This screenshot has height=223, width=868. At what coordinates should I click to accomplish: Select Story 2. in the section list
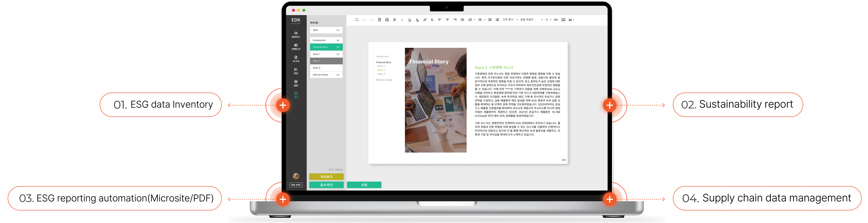[x=326, y=61]
